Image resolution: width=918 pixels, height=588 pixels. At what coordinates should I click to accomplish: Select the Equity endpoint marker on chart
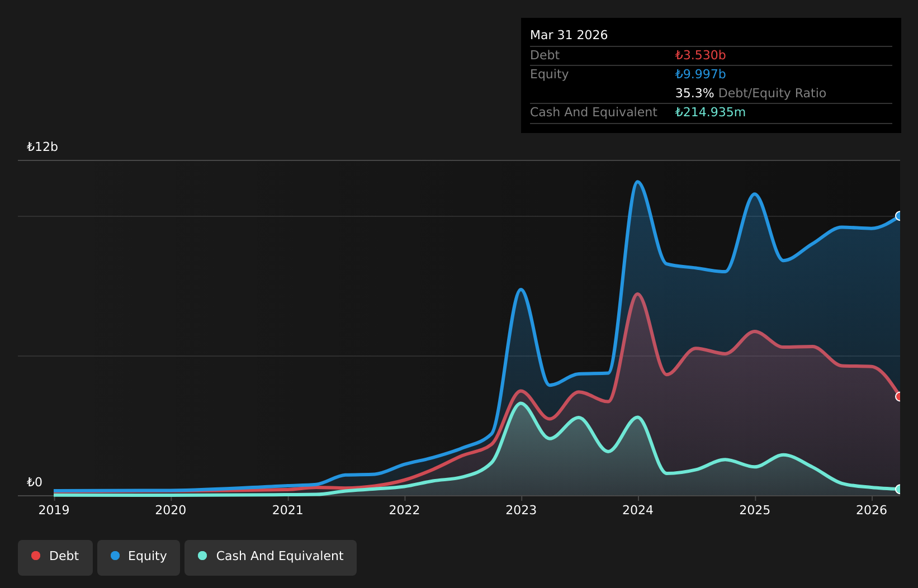[899, 216]
